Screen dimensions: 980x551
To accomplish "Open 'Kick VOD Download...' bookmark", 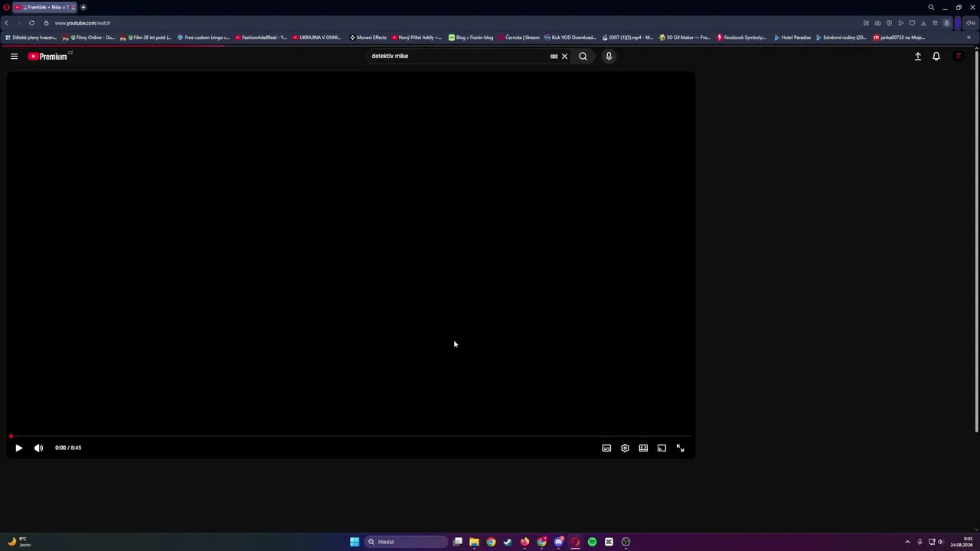I will click(570, 37).
